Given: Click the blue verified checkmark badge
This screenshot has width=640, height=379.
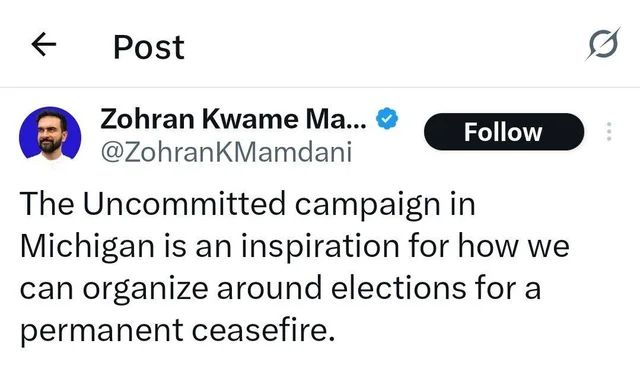Looking at the screenshot, I should (387, 119).
